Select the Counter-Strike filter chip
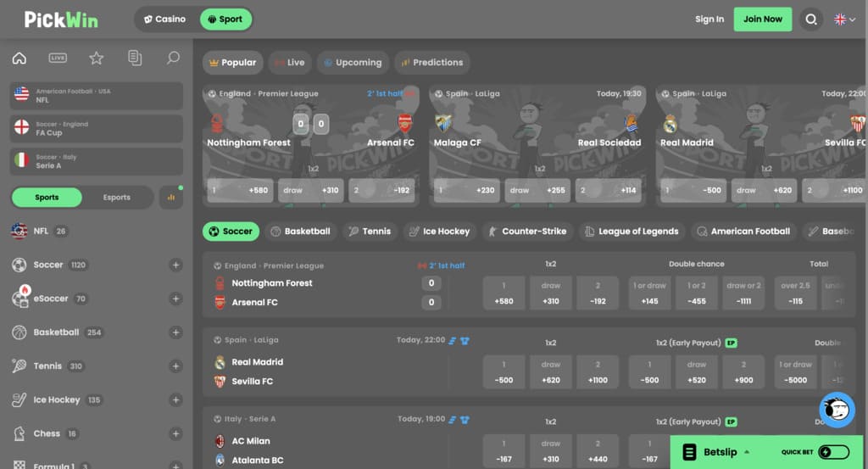868x469 pixels. tap(527, 232)
